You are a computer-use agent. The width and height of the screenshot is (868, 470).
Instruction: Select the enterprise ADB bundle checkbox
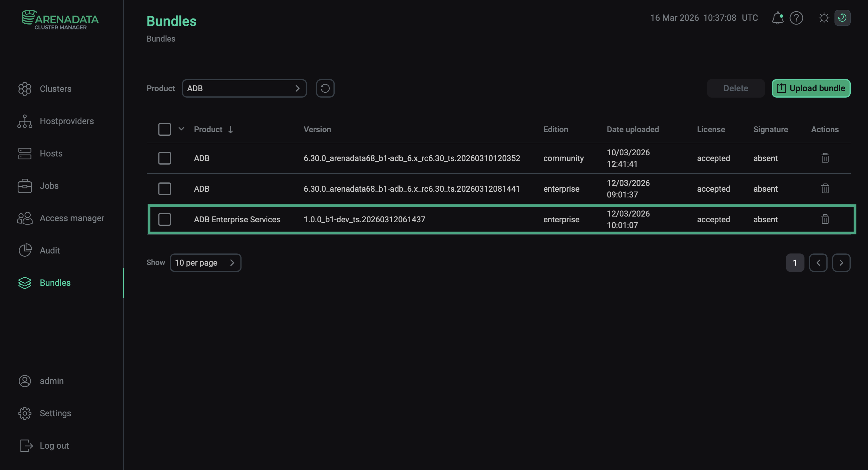[x=164, y=189]
